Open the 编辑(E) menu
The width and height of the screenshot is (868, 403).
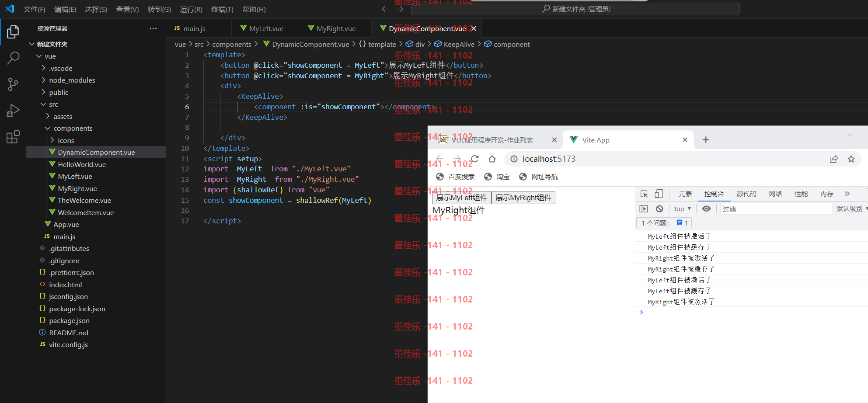[x=65, y=9]
